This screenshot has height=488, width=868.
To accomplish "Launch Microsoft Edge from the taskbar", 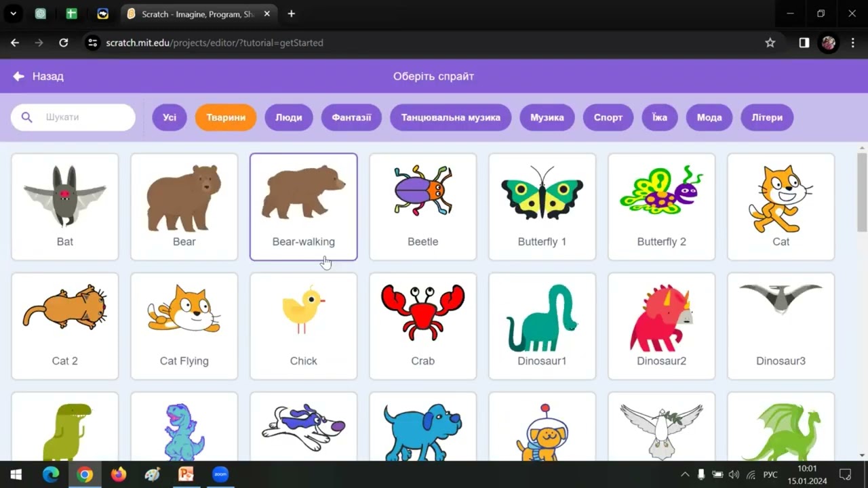I will point(51,474).
